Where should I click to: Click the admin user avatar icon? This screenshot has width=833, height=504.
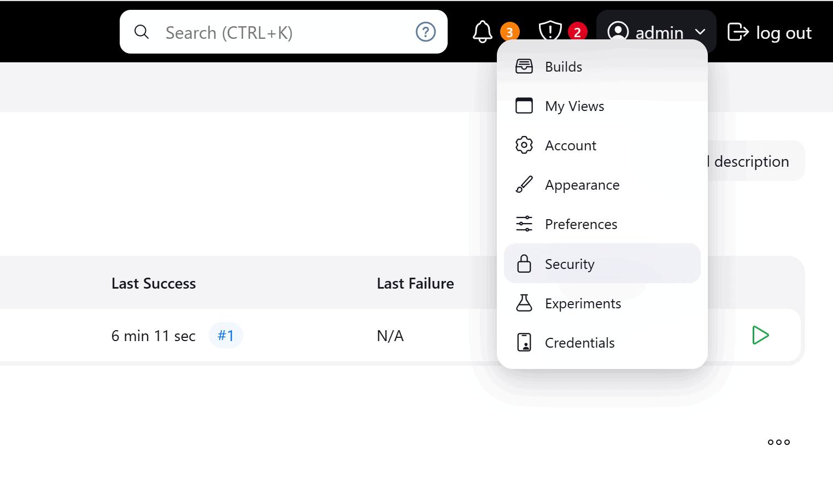click(618, 32)
